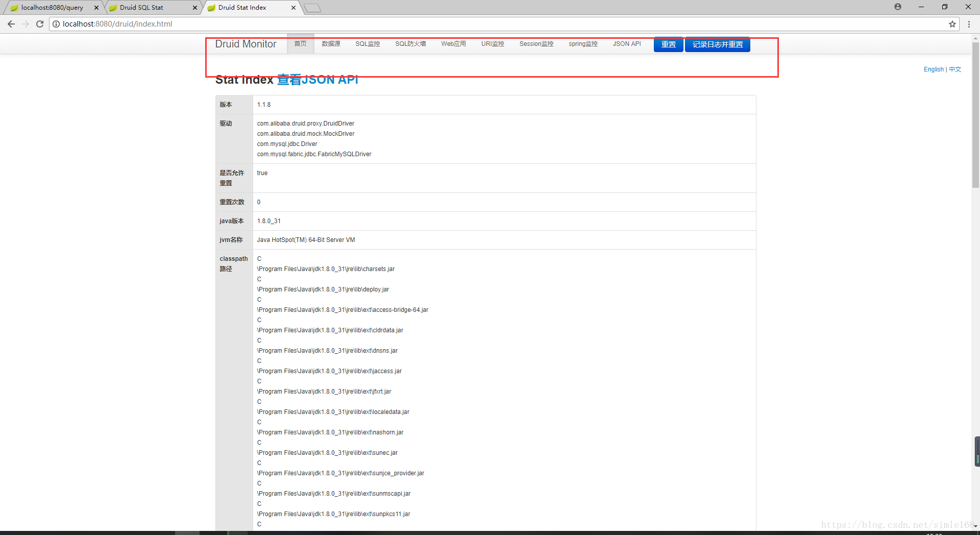
Task: Click the jvm名称 row label
Action: pos(231,240)
